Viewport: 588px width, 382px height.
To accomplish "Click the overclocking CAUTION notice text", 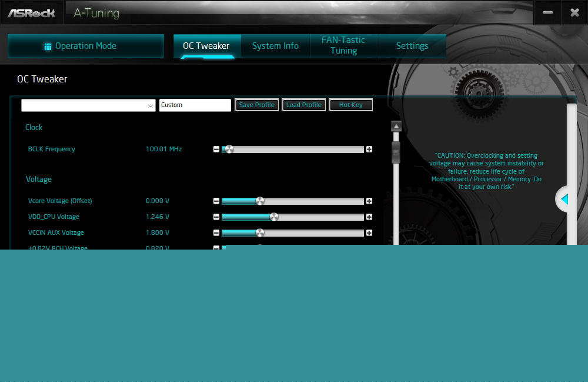I will [486, 171].
